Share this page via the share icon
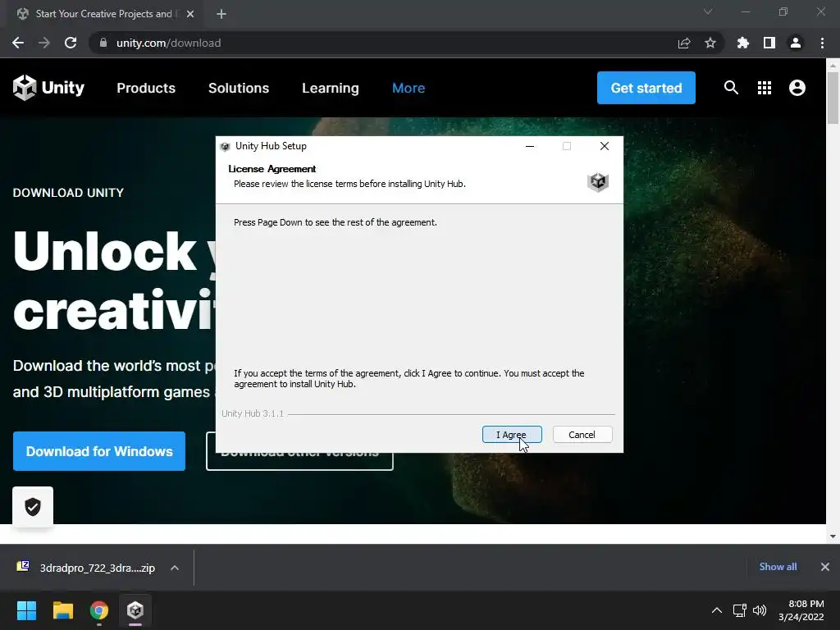The width and height of the screenshot is (840, 630). [x=684, y=43]
